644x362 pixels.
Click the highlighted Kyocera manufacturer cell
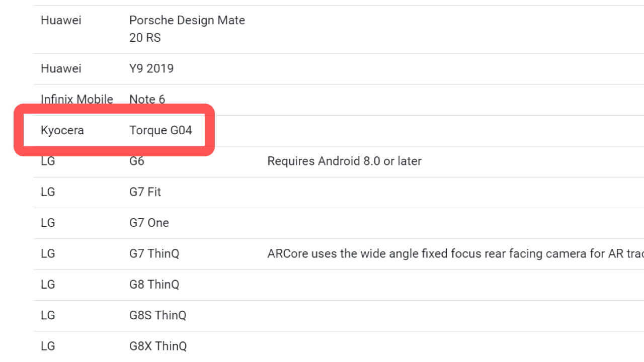tap(62, 130)
